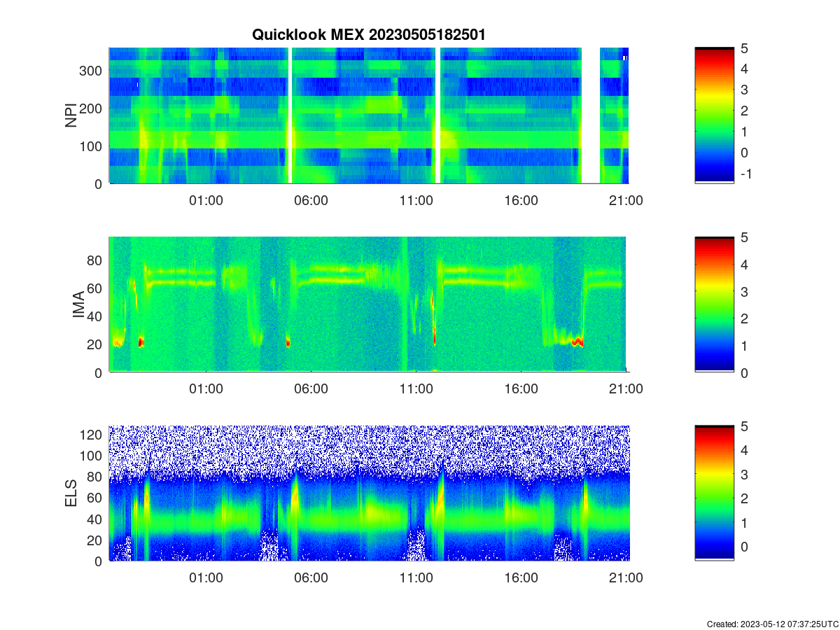840x630 pixels.
Task: Pick the NPI panel colorbar
Action: 715,115
